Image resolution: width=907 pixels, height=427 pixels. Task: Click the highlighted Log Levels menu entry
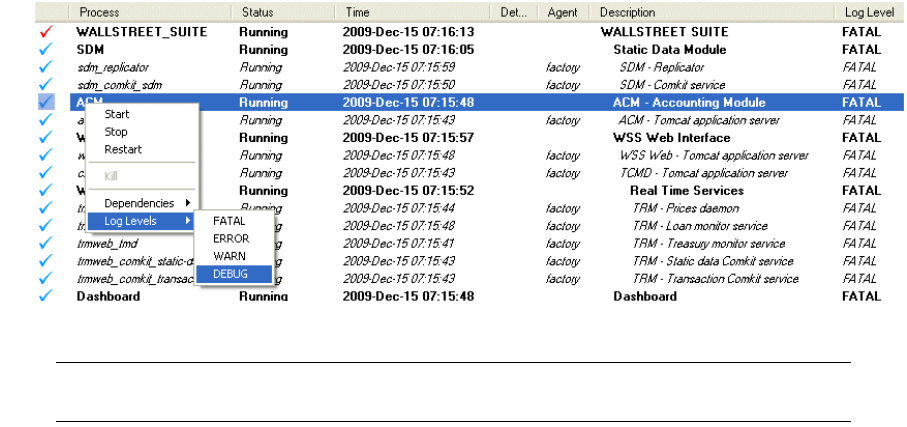click(x=141, y=220)
